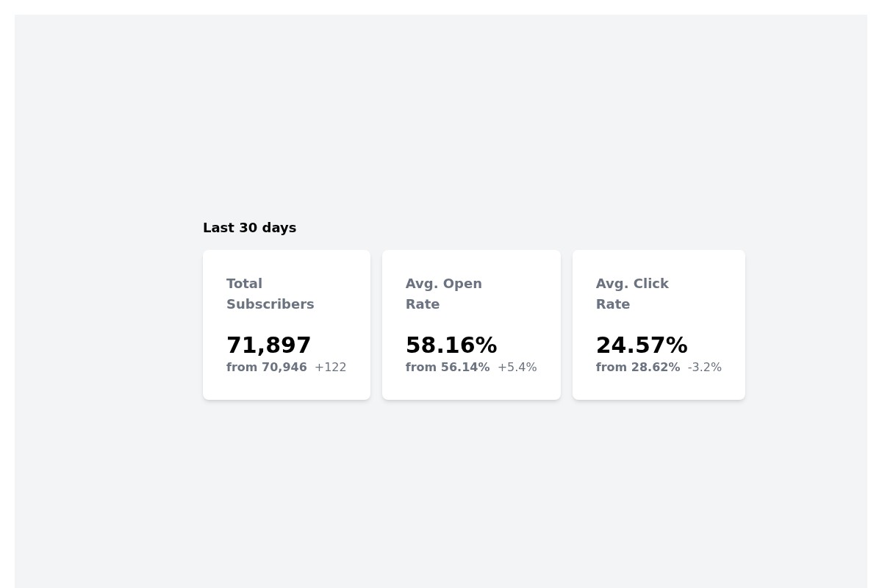Click the previous-period open rate text
This screenshot has width=882, height=588.
[x=447, y=367]
